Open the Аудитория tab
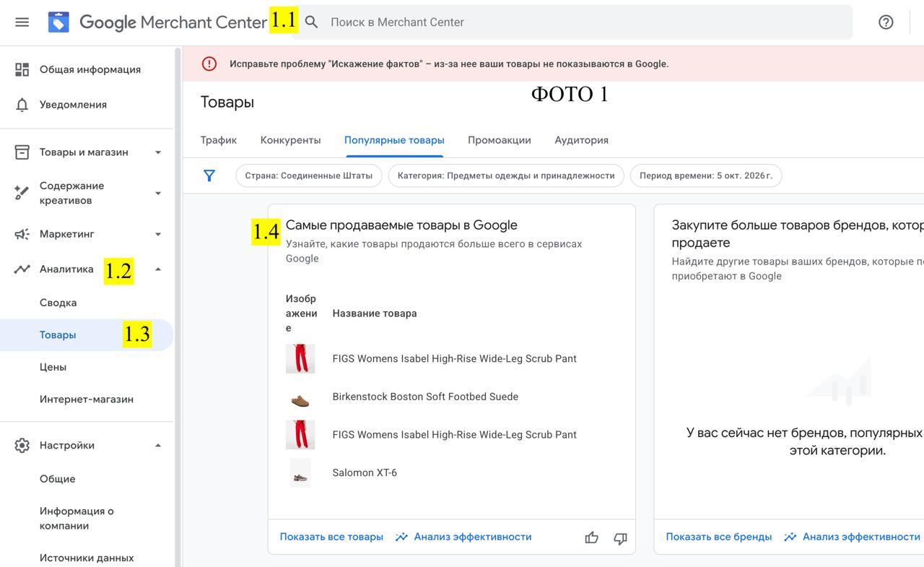 581,140
